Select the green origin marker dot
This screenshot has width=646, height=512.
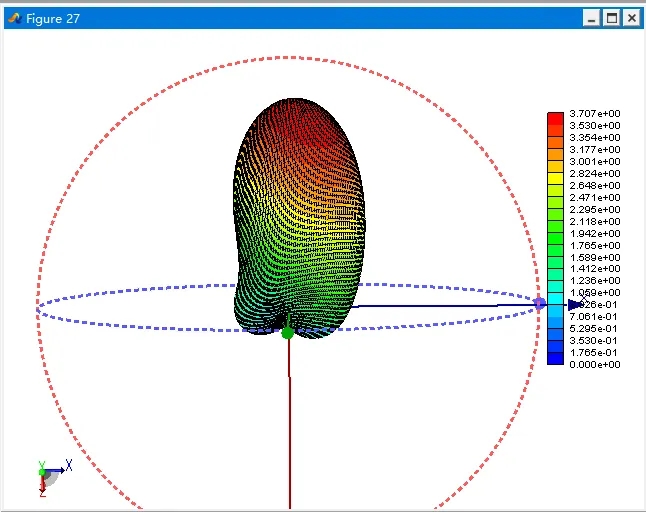[x=288, y=333]
